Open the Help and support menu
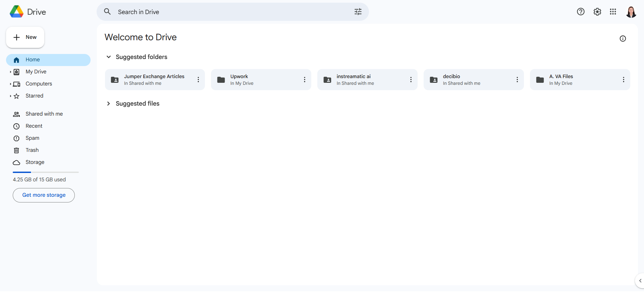 point(581,12)
